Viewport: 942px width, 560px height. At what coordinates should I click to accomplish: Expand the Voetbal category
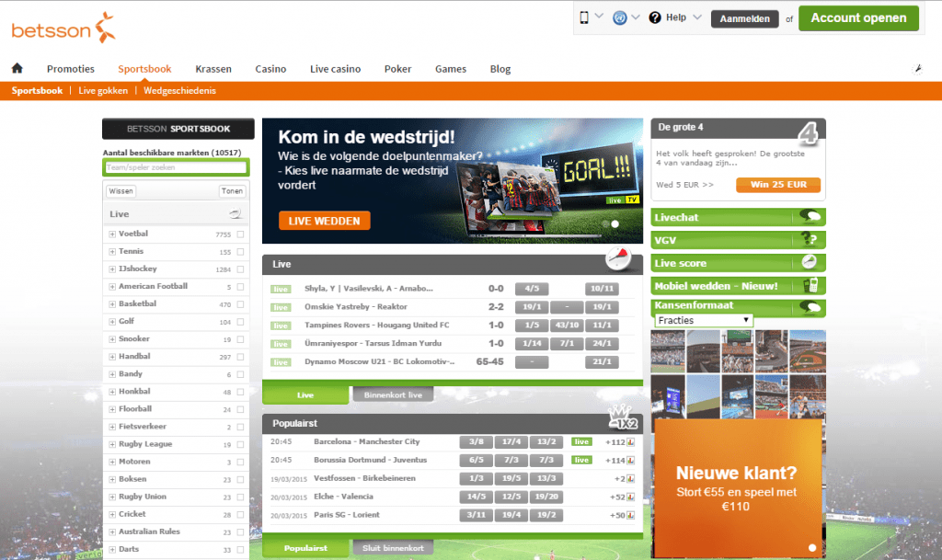click(112, 234)
